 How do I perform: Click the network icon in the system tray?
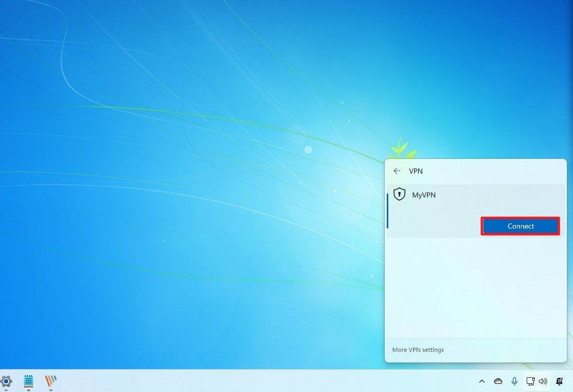point(531,381)
